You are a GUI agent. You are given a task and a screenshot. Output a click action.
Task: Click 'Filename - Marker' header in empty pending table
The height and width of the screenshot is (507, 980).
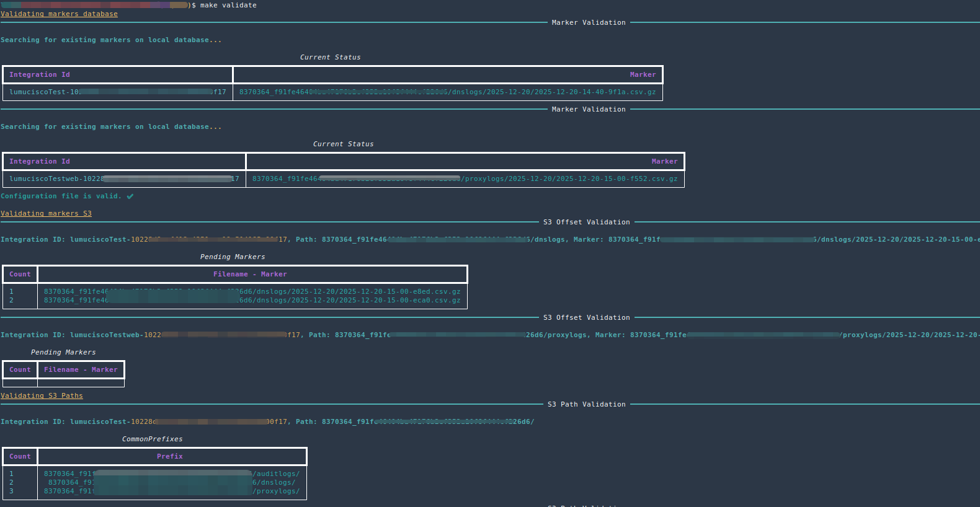[81, 369]
